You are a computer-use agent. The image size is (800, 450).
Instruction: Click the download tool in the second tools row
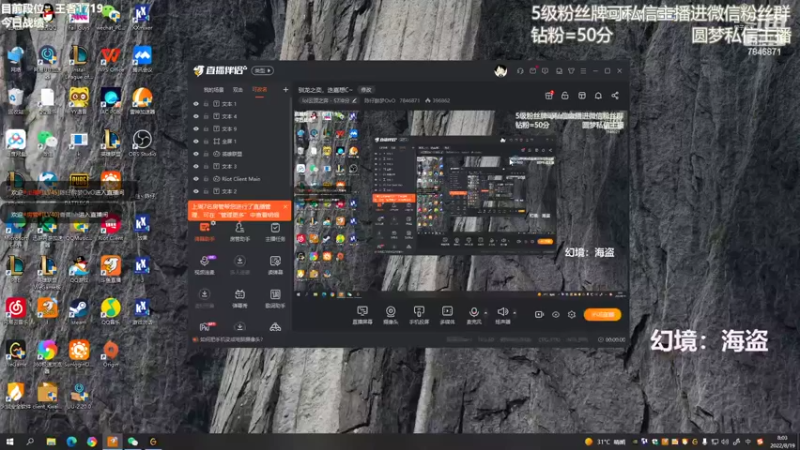coord(239,265)
